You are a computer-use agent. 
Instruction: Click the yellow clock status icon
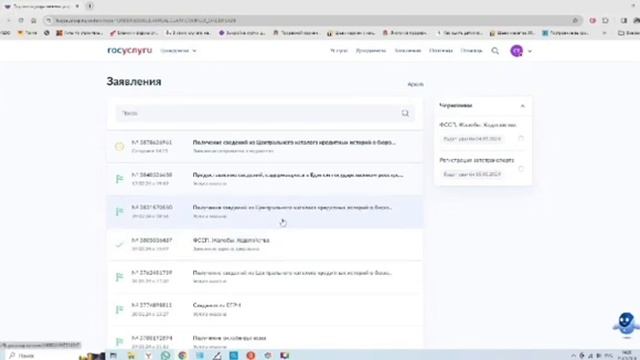119,147
